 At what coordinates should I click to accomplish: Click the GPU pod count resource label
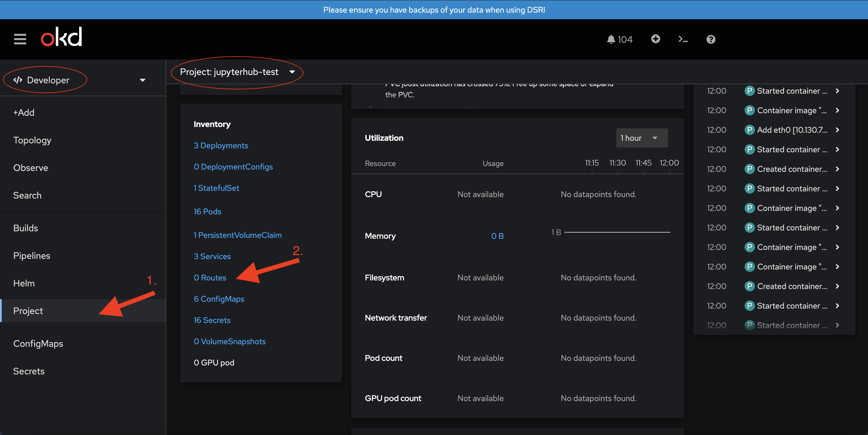(393, 398)
